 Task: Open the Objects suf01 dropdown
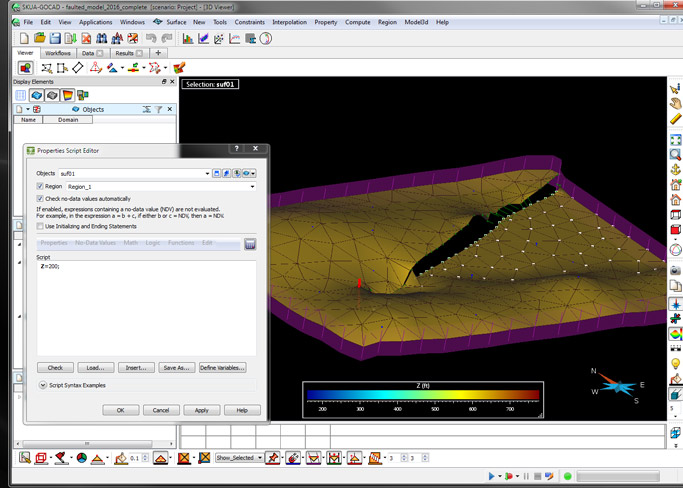click(207, 173)
